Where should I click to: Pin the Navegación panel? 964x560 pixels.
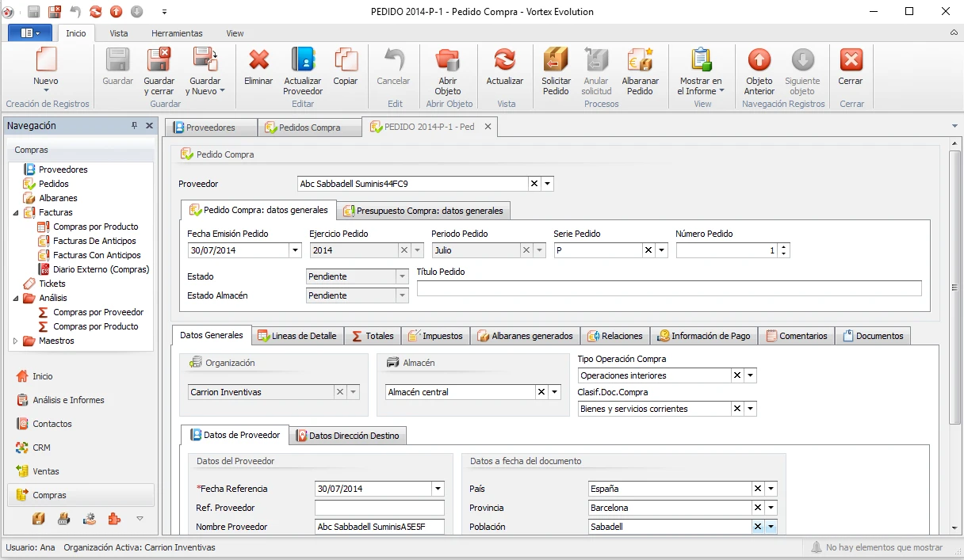(134, 126)
